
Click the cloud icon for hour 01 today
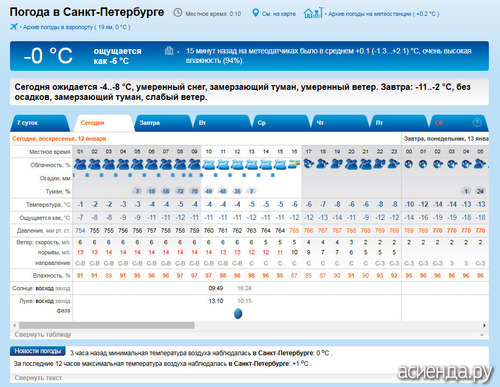80,164
